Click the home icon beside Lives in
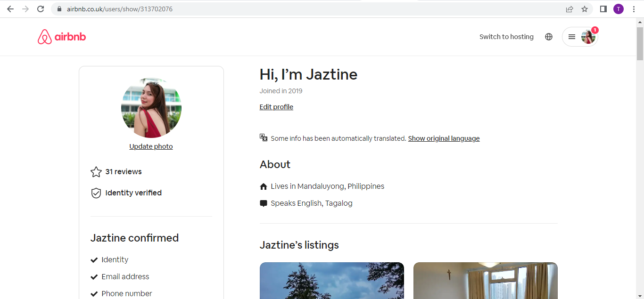644x299 pixels. tap(264, 186)
